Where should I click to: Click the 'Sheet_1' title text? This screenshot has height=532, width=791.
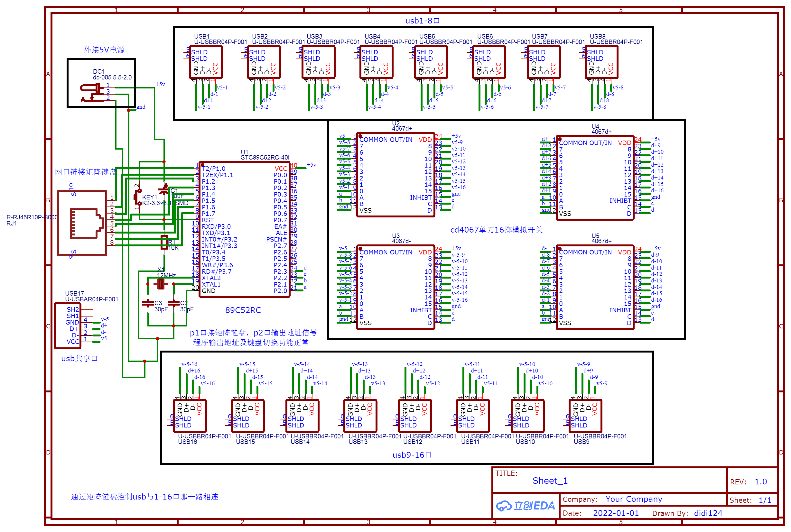tap(550, 481)
